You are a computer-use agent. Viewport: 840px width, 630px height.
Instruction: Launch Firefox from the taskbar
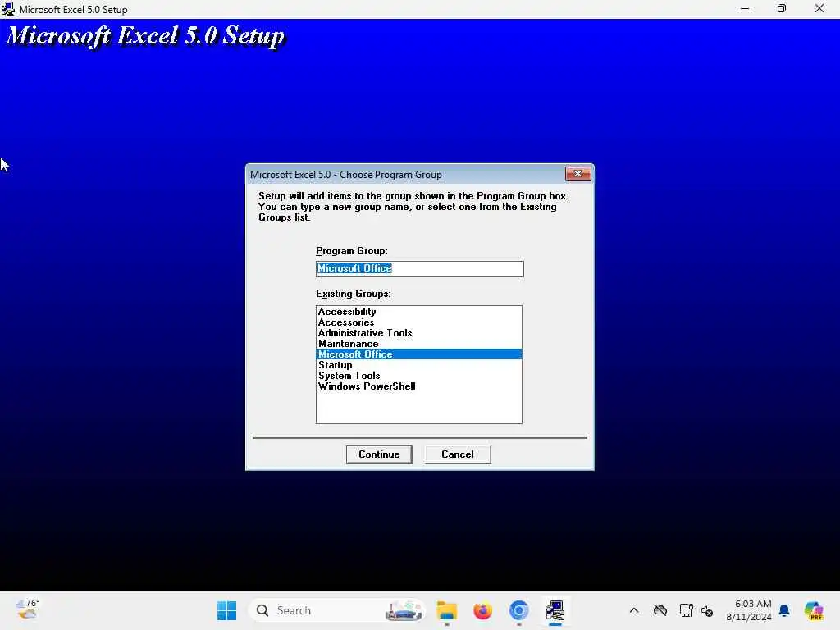[482, 610]
